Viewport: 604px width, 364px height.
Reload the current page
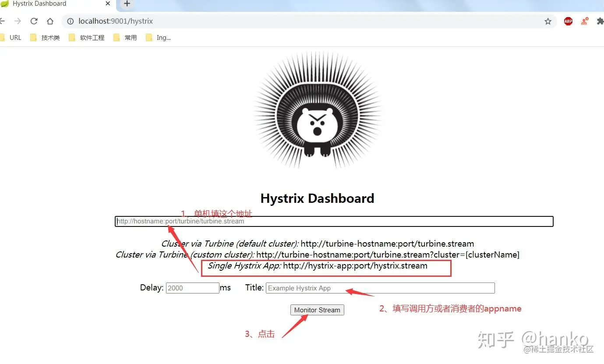point(34,21)
